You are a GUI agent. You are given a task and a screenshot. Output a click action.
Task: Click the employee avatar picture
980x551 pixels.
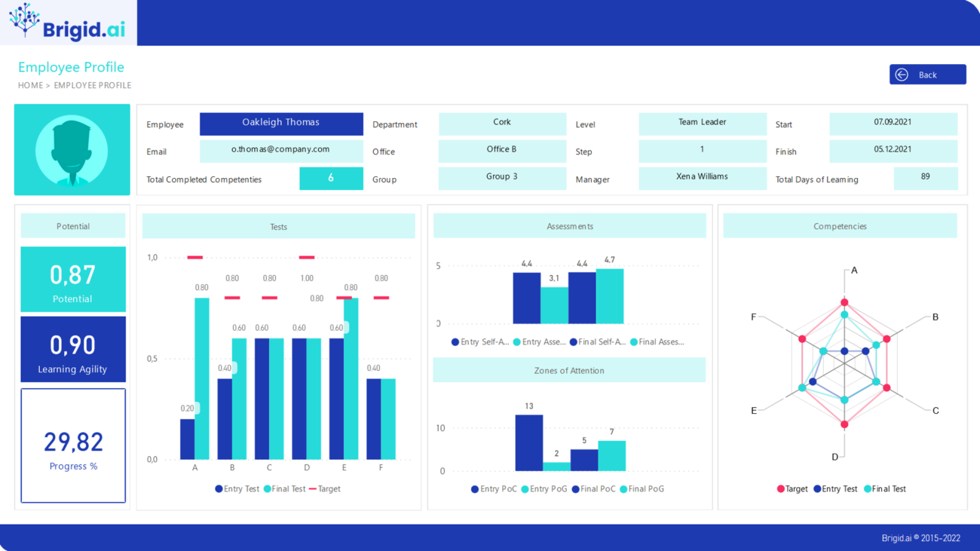[72, 150]
